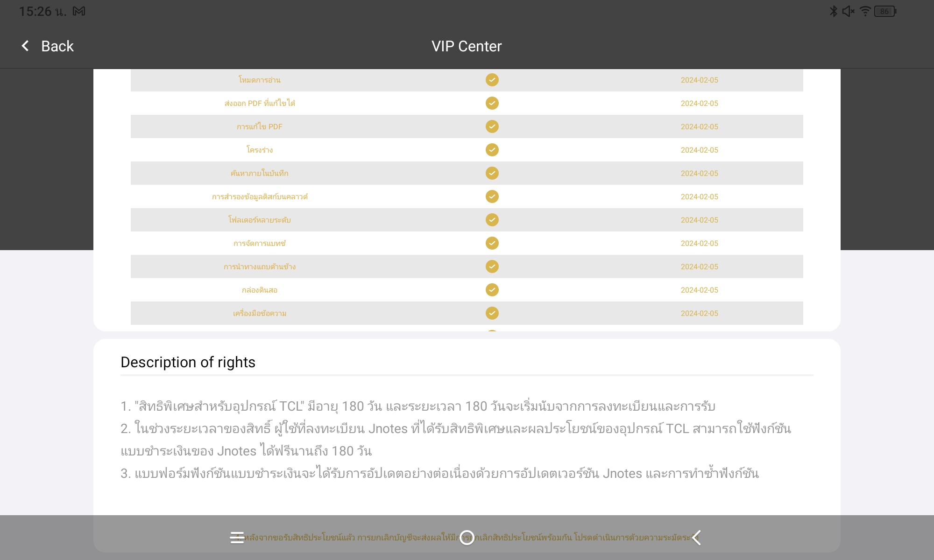
Task: Tap date 2024-02-05 in โหมดการอ่าน row
Action: pyautogui.click(x=699, y=80)
